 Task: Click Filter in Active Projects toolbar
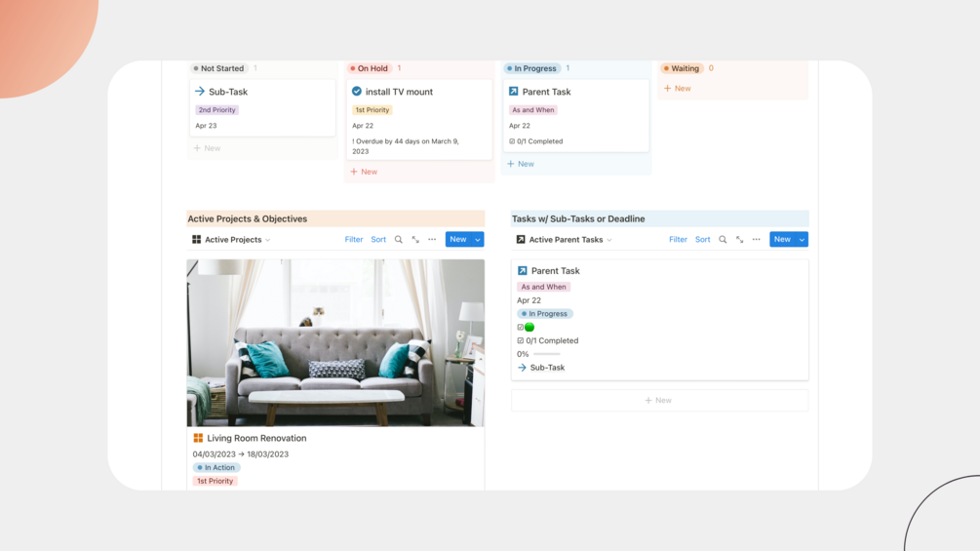[x=354, y=239]
